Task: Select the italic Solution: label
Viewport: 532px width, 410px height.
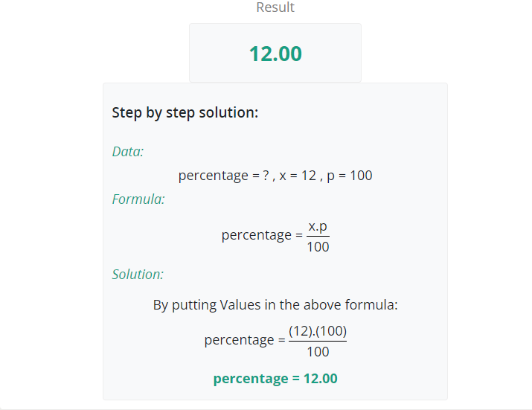Action: tap(138, 275)
